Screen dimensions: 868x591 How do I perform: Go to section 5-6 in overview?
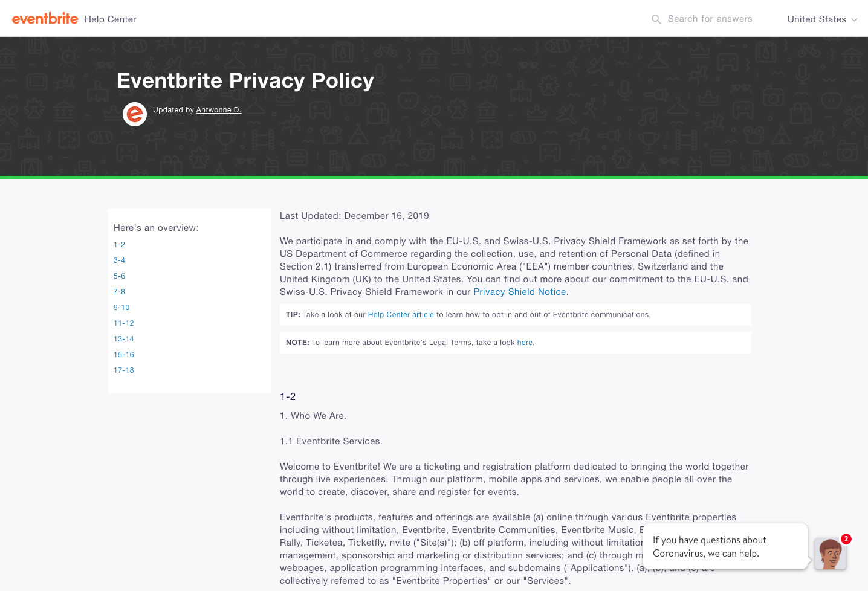(x=120, y=276)
